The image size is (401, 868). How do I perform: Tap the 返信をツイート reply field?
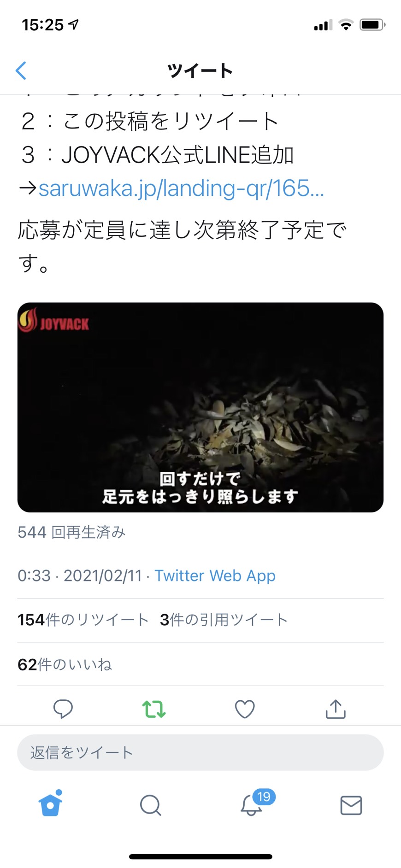click(x=200, y=752)
